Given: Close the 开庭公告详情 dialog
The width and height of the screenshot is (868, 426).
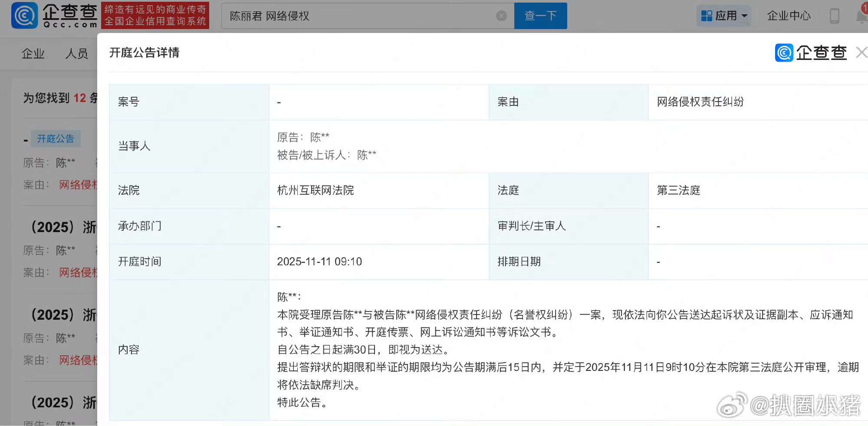Looking at the screenshot, I should 861,52.
